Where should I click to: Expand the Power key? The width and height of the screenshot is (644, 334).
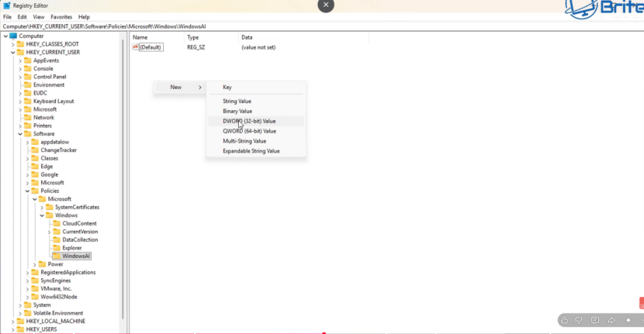pyautogui.click(x=35, y=264)
